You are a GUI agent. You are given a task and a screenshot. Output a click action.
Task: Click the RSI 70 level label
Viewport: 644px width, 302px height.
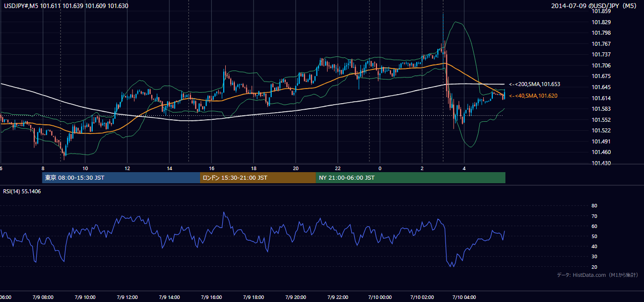click(x=594, y=216)
